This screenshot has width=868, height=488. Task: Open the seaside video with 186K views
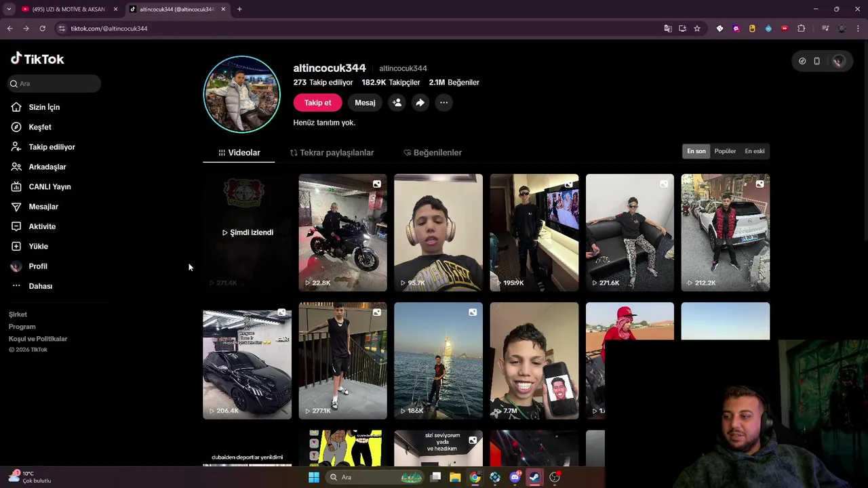438,361
